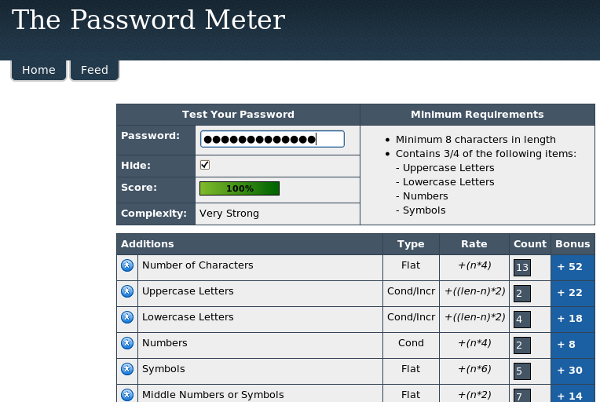Click into the Password input field
The image size is (600, 402).
coord(271,139)
